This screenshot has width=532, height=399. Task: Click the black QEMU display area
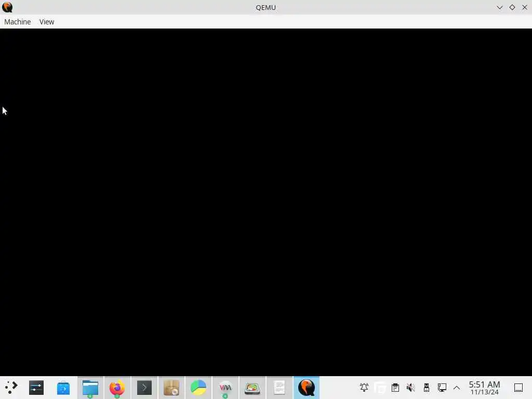266,202
